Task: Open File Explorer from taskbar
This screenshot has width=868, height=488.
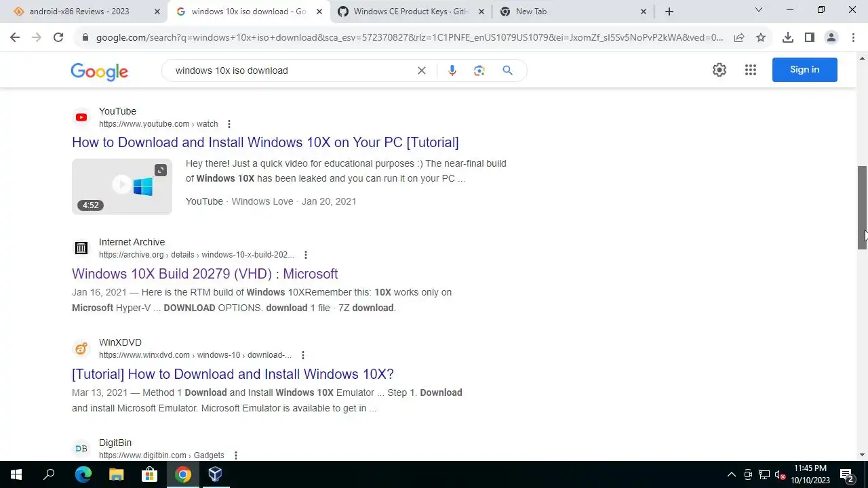Action: pos(117,474)
